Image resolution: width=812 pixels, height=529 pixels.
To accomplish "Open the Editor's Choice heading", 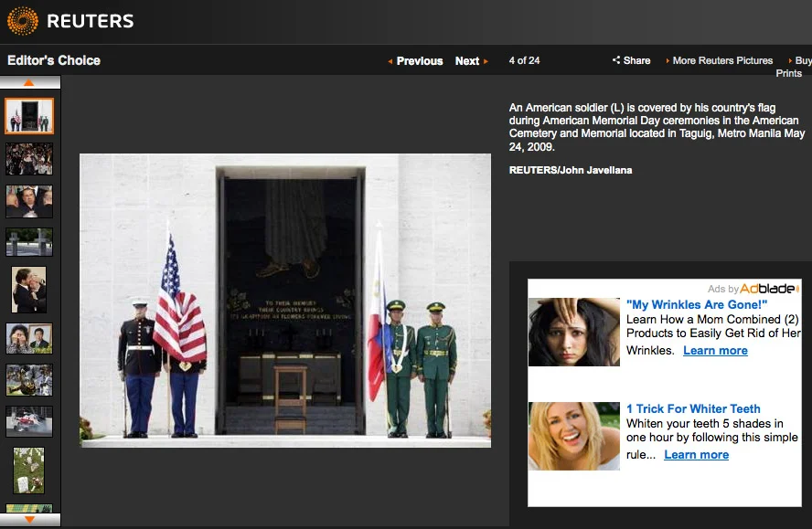I will 54,60.
